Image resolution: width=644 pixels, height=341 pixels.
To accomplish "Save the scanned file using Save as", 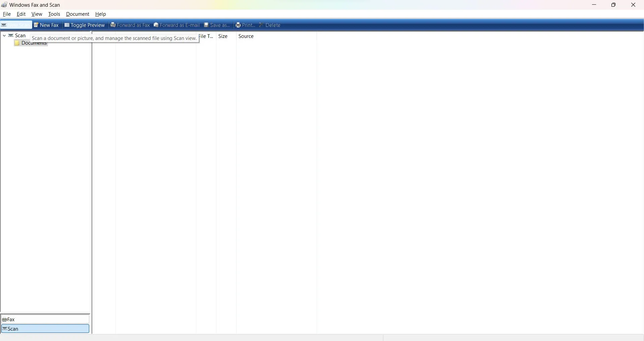I will click(x=217, y=25).
